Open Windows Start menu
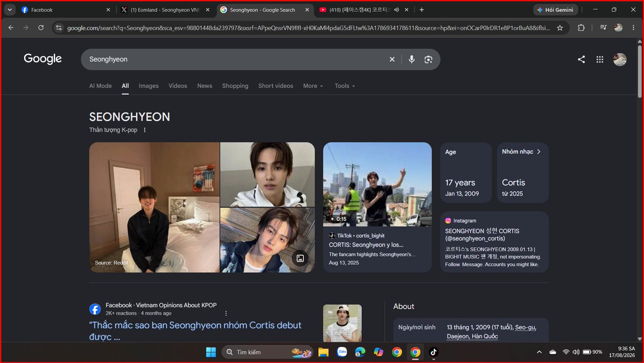This screenshot has width=644, height=363. (211, 352)
